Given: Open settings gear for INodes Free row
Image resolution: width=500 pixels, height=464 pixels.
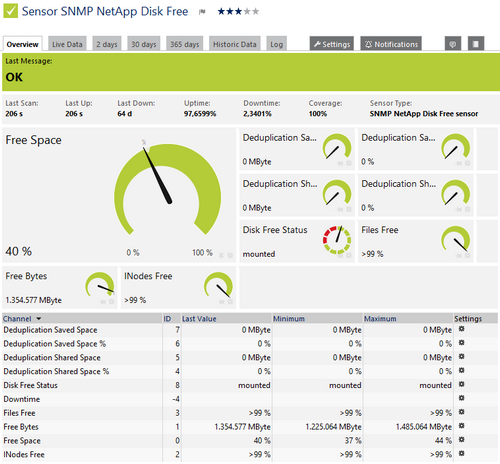Looking at the screenshot, I should point(461,454).
